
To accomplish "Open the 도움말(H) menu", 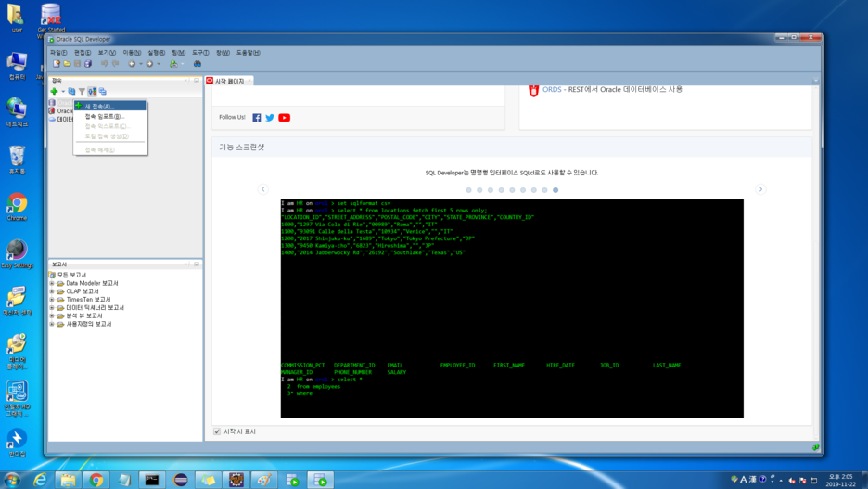I will (x=248, y=53).
